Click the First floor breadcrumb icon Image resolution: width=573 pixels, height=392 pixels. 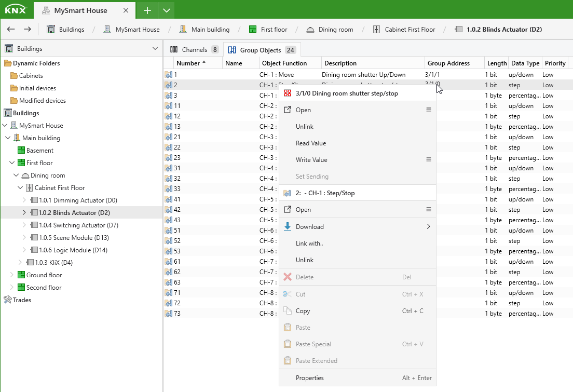[x=253, y=29]
